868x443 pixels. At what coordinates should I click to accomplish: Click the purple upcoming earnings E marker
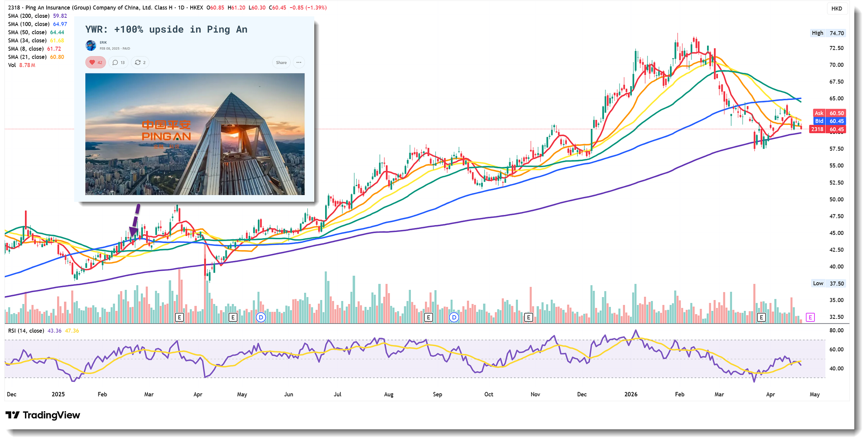(810, 317)
